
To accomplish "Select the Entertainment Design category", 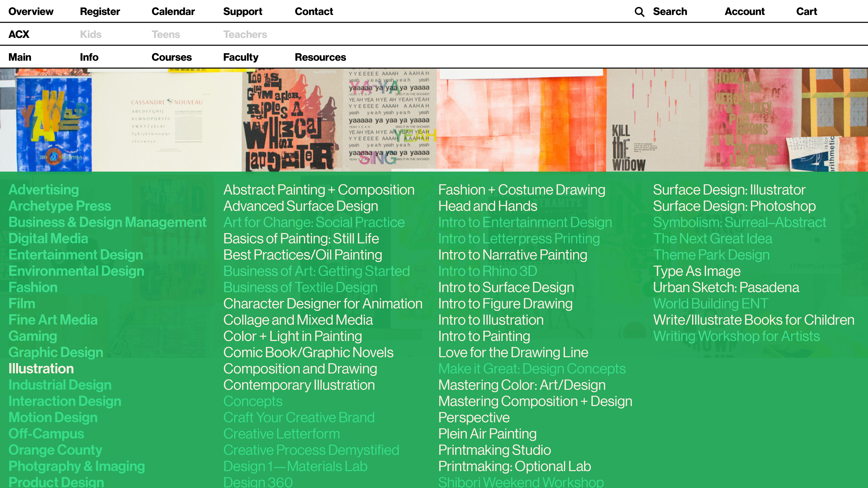I will coord(76,255).
